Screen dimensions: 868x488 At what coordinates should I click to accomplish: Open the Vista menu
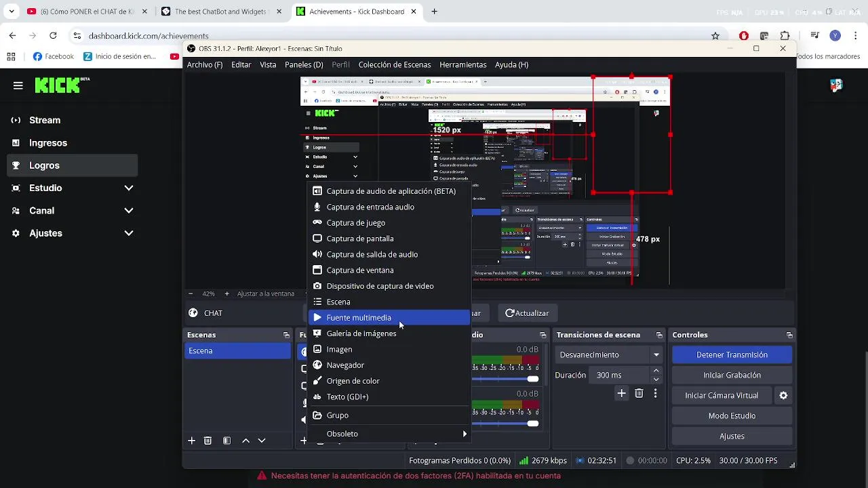268,64
